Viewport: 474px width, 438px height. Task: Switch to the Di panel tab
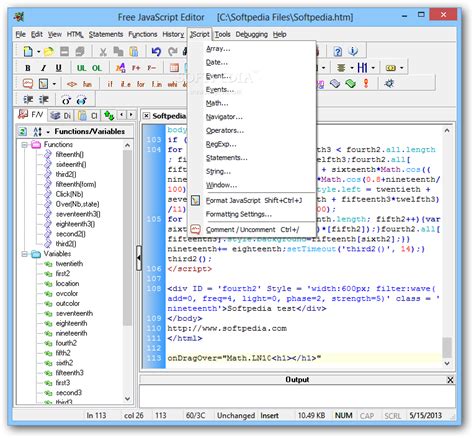(x=61, y=116)
